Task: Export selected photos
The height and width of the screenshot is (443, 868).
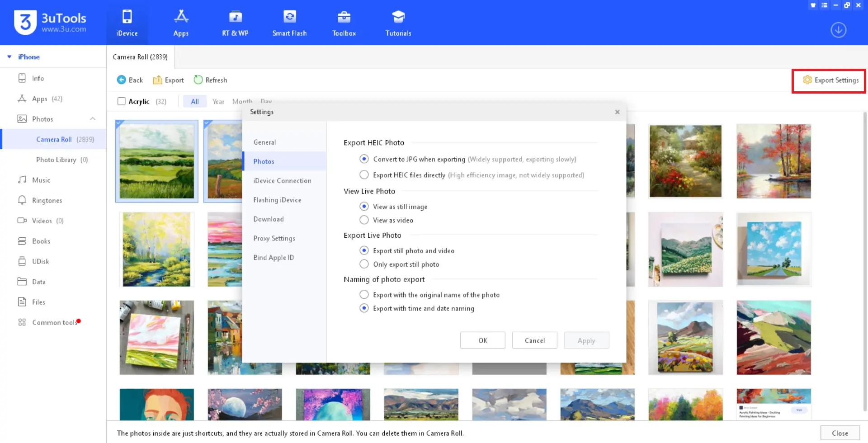Action: tap(168, 80)
